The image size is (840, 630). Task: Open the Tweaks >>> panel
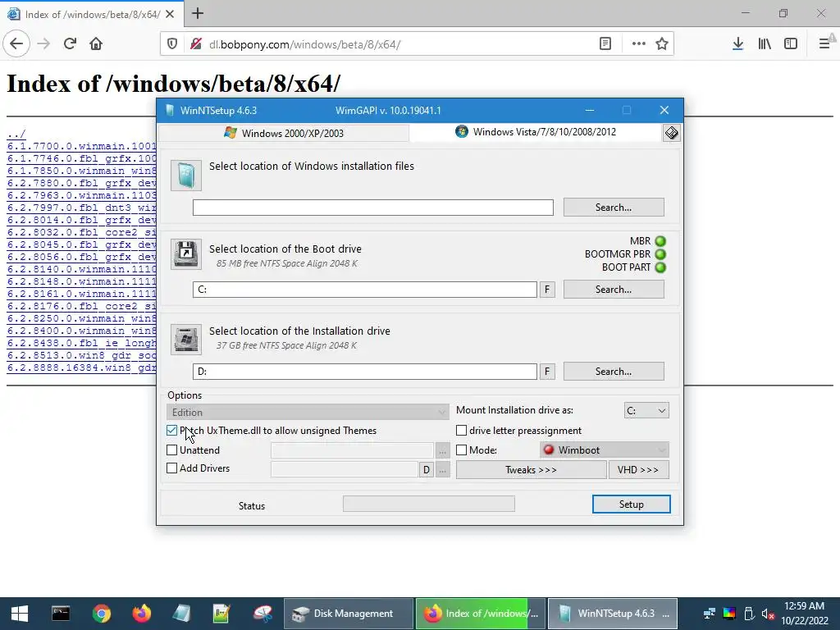(531, 470)
